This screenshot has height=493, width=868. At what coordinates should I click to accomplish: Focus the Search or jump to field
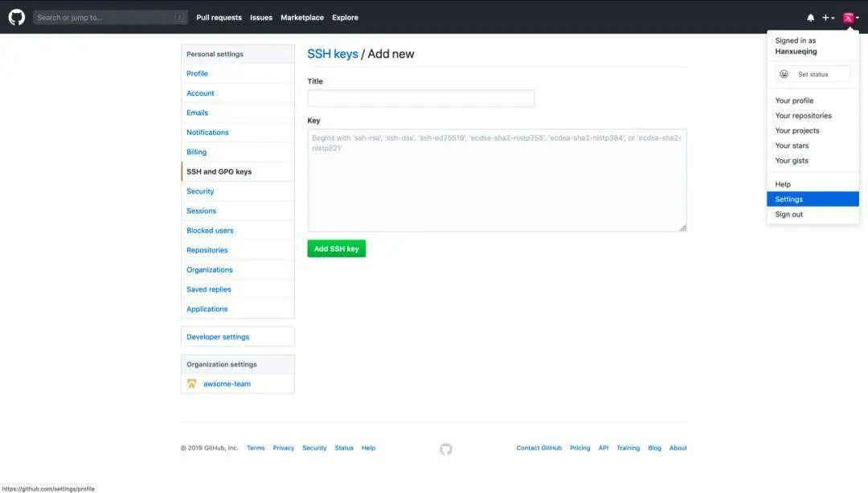click(x=110, y=18)
